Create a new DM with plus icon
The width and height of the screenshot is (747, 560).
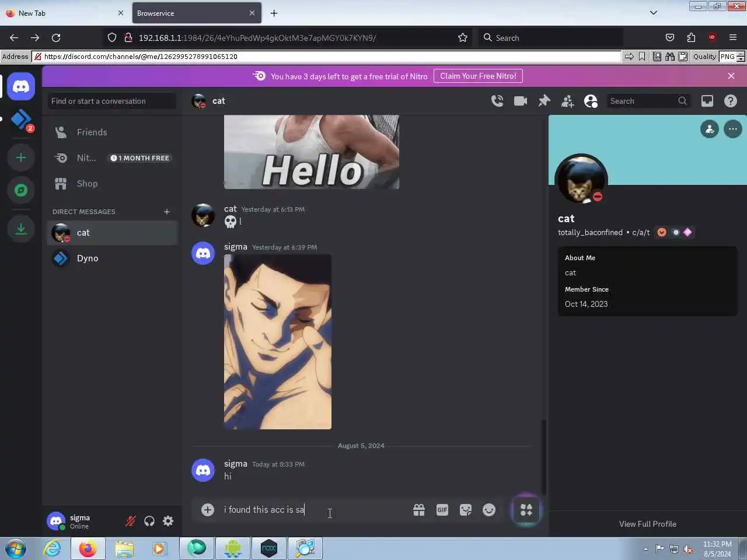(167, 212)
